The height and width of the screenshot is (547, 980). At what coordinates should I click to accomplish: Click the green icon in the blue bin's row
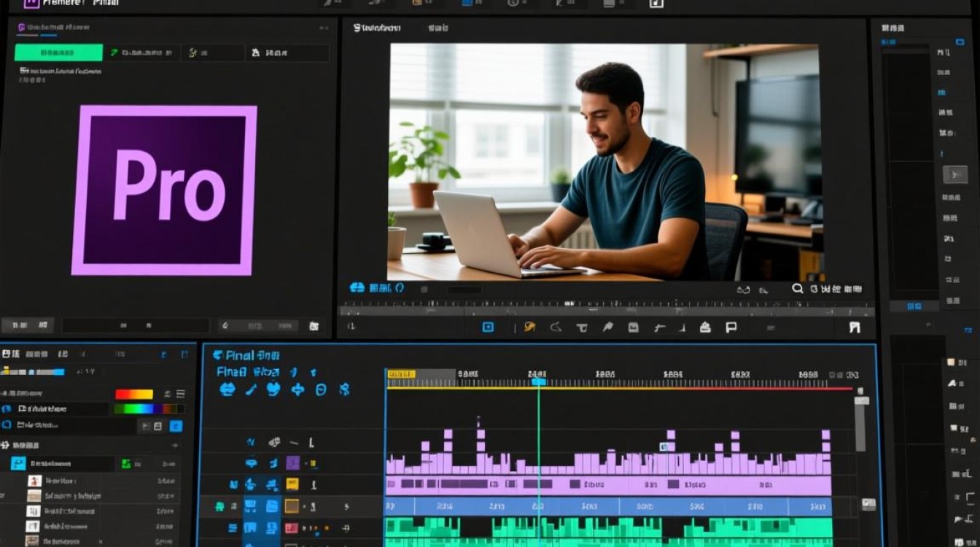126,463
